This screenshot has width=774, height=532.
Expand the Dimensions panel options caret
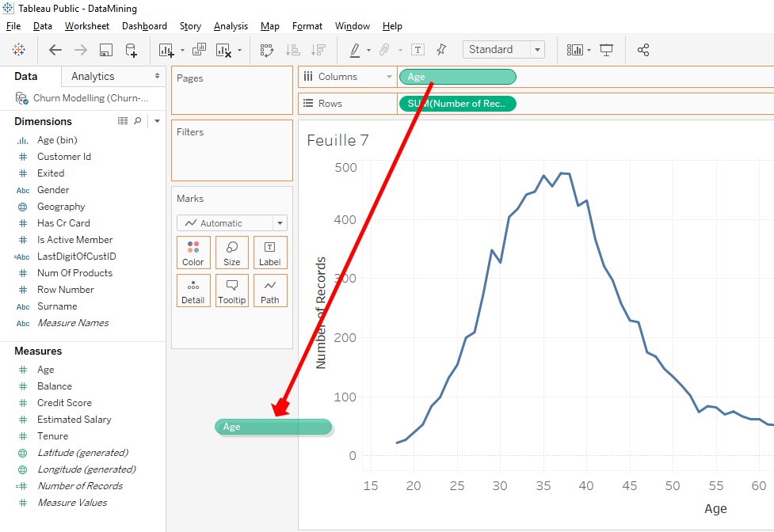[156, 120]
